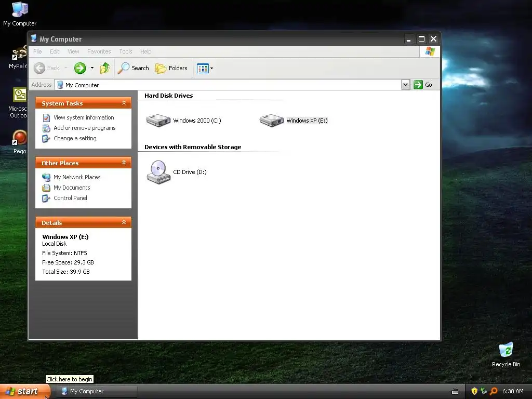532x399 pixels.
Task: Click the Hard Disk Drives group header
Action: click(x=169, y=96)
